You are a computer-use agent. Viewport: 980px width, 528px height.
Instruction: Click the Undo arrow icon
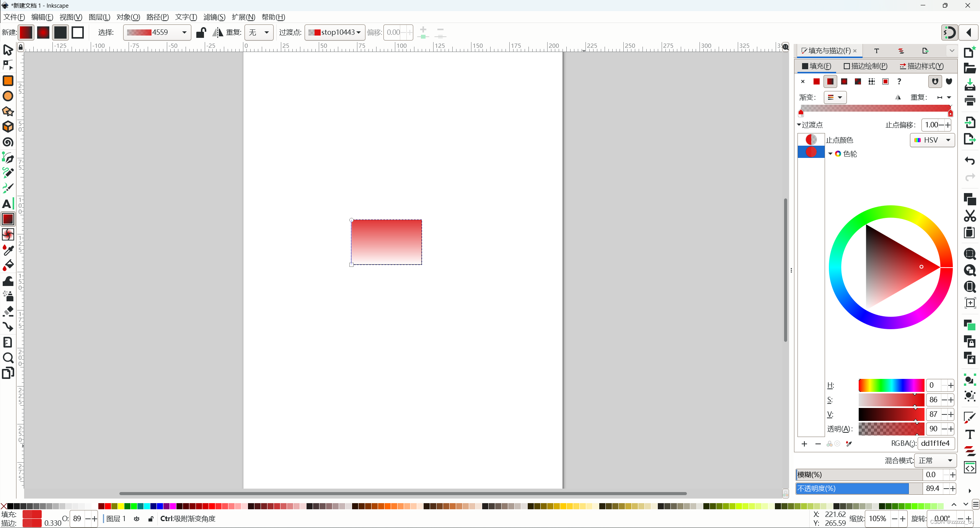click(970, 161)
